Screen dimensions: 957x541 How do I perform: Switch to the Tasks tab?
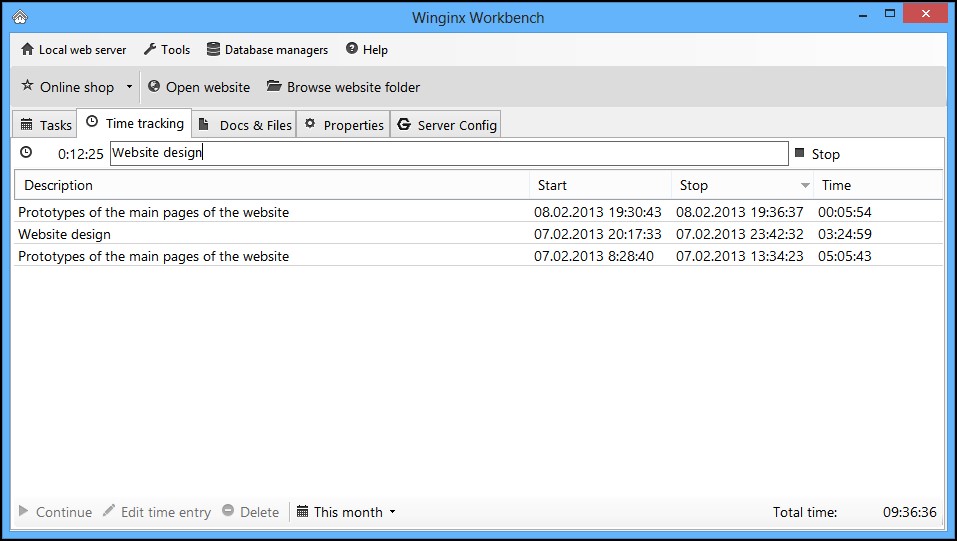(x=46, y=125)
